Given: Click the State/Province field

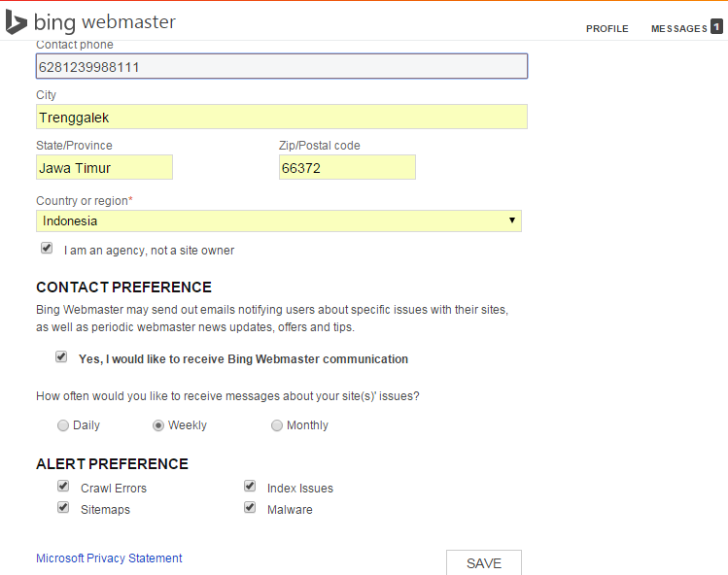Looking at the screenshot, I should [x=104, y=168].
